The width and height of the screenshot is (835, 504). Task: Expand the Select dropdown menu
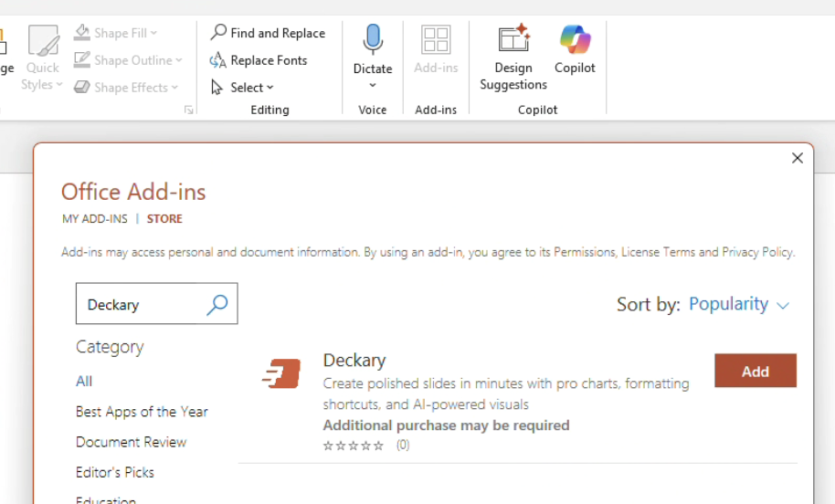[x=243, y=88]
